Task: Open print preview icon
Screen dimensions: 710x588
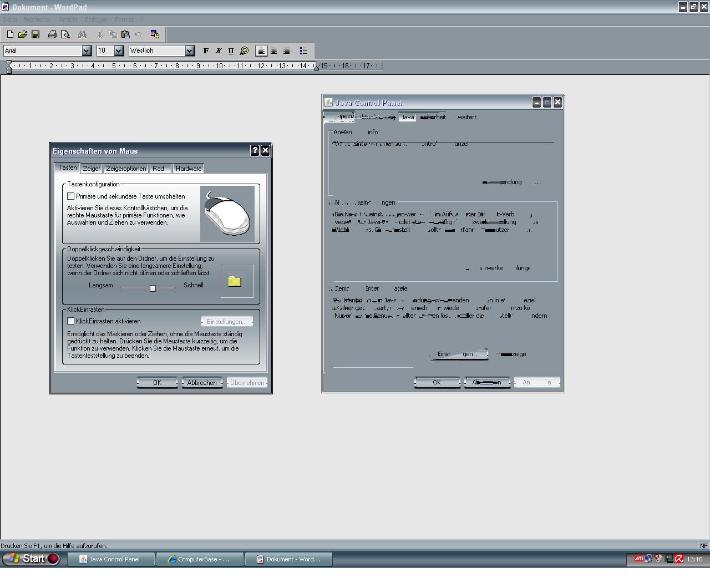Action: pos(65,34)
